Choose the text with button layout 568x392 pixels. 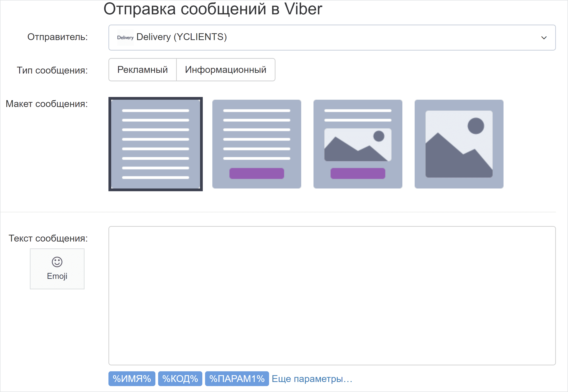(257, 144)
